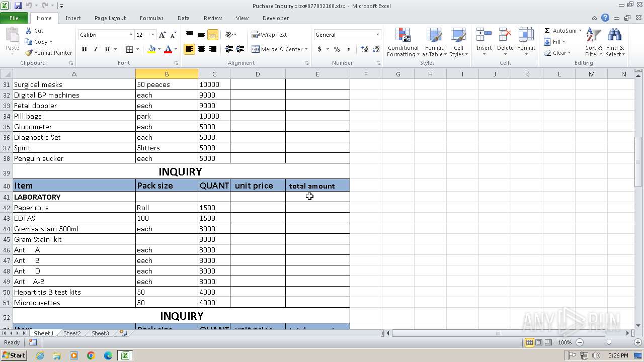The image size is (644, 362).
Task: Open Format as Table gallery
Action: [434, 43]
